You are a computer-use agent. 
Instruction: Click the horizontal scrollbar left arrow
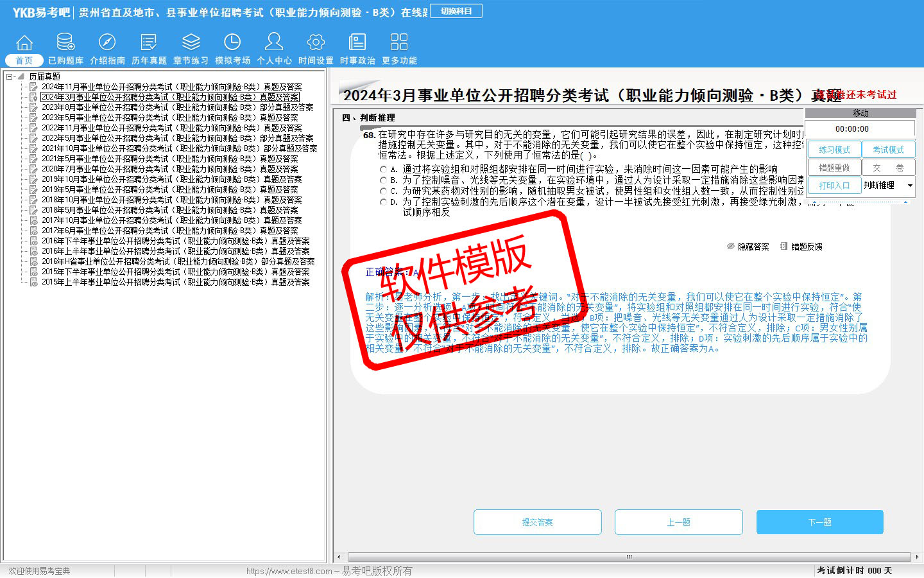point(339,557)
